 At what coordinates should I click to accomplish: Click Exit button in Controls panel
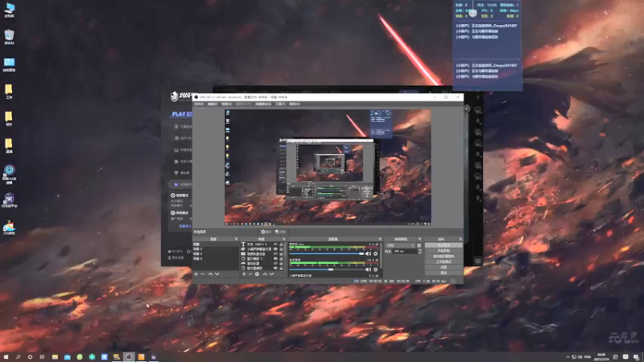444,273
